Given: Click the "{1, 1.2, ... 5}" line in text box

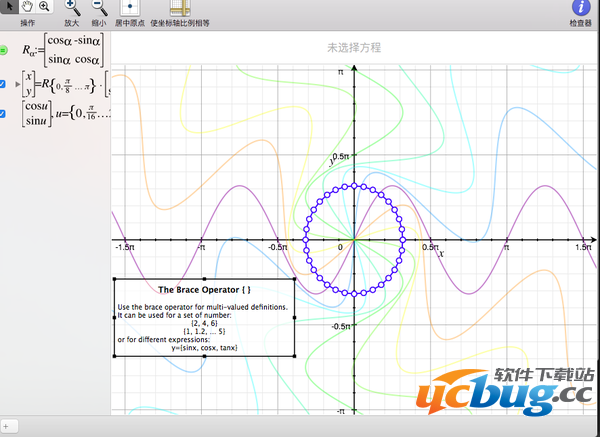Looking at the screenshot, I should [204, 331].
